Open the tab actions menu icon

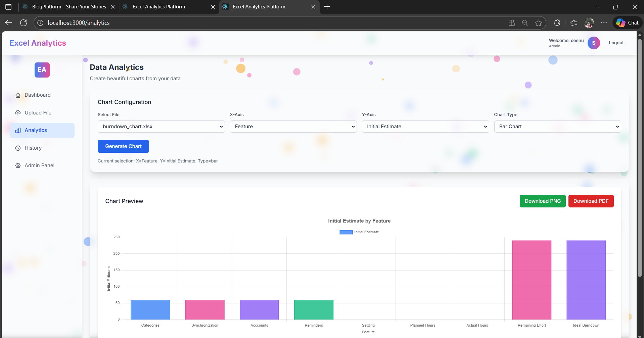8,7
